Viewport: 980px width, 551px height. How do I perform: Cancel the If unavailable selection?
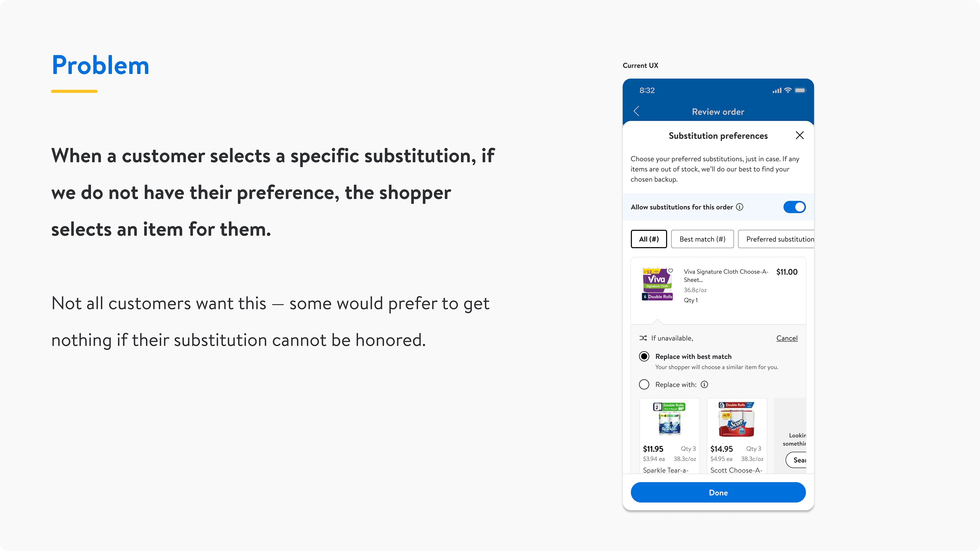point(787,338)
